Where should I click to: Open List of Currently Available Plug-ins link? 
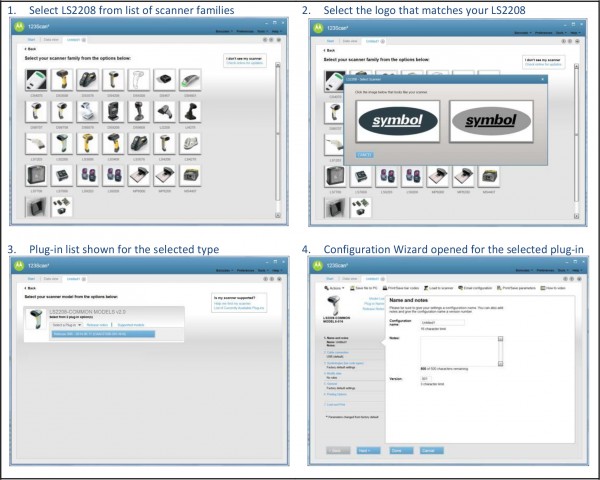pyautogui.click(x=239, y=308)
